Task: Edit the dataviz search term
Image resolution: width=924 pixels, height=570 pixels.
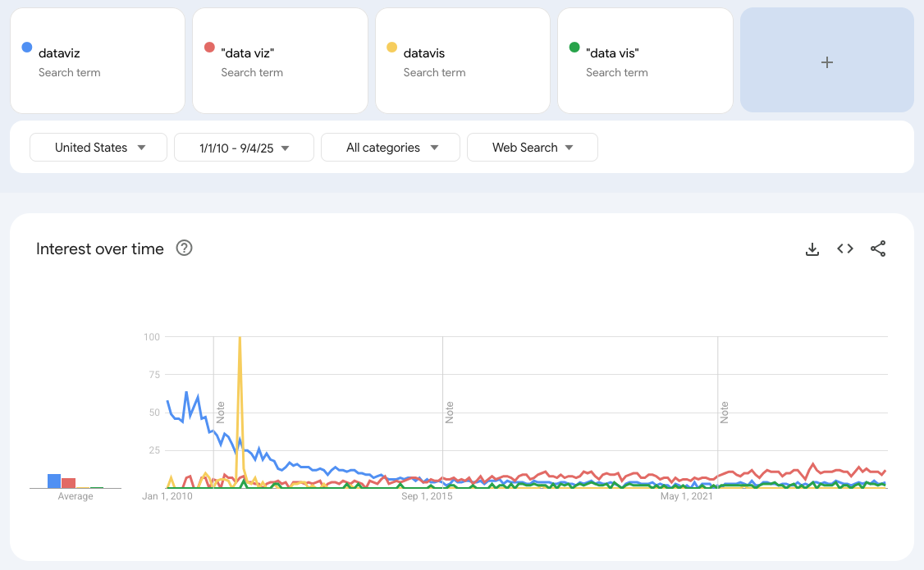Action: (59, 53)
